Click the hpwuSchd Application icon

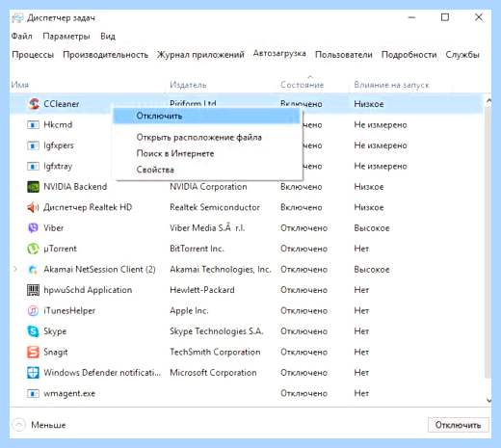33,290
